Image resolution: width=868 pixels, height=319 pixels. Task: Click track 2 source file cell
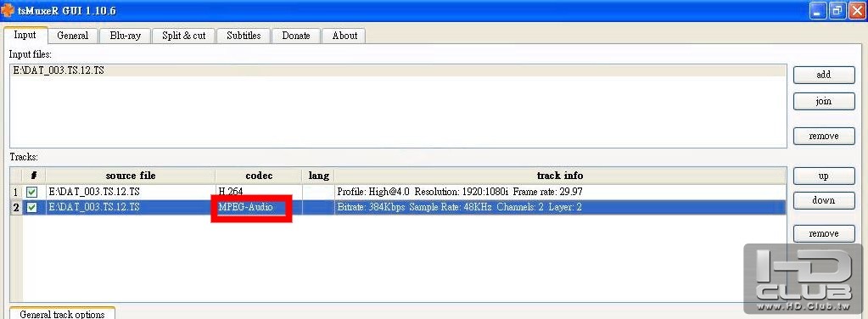[130, 208]
